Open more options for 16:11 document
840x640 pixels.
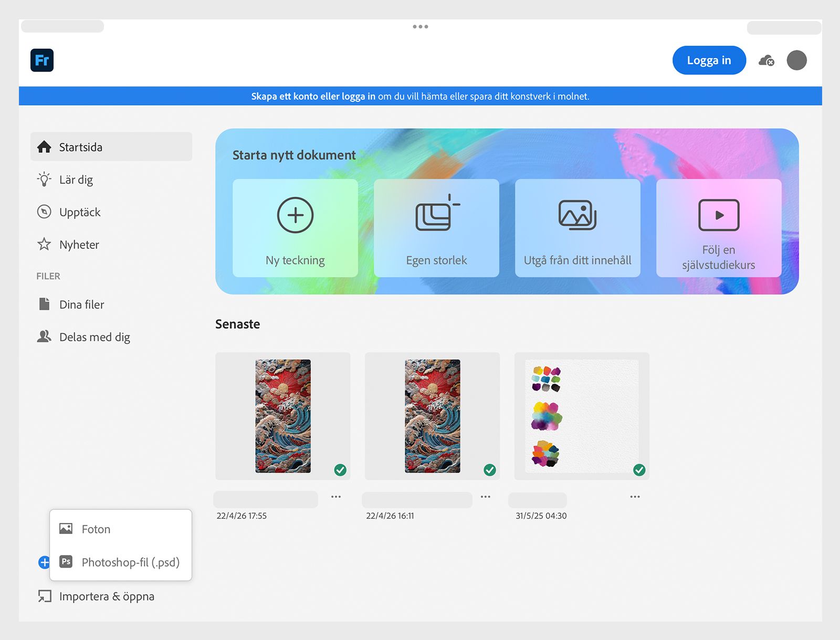coord(486,497)
